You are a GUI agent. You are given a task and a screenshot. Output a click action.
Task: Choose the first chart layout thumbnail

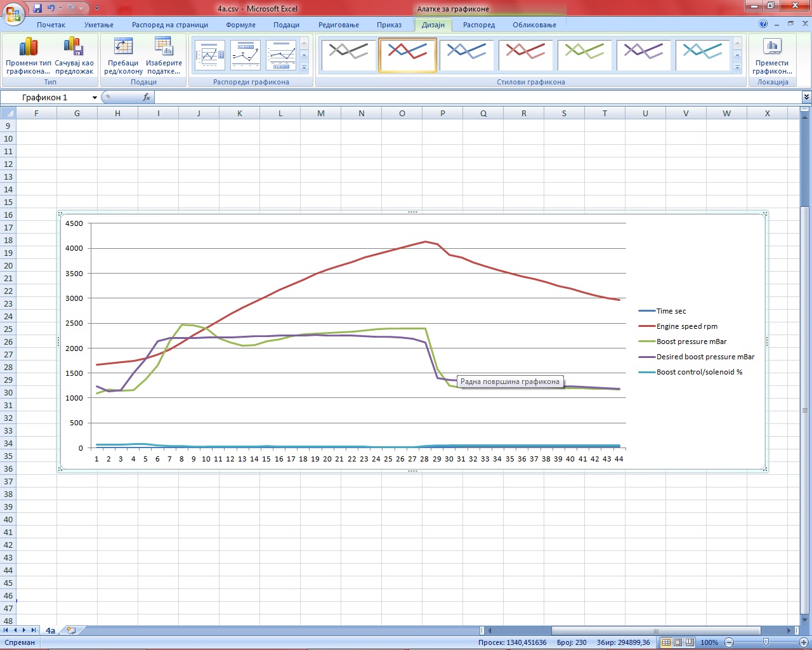tap(210, 55)
